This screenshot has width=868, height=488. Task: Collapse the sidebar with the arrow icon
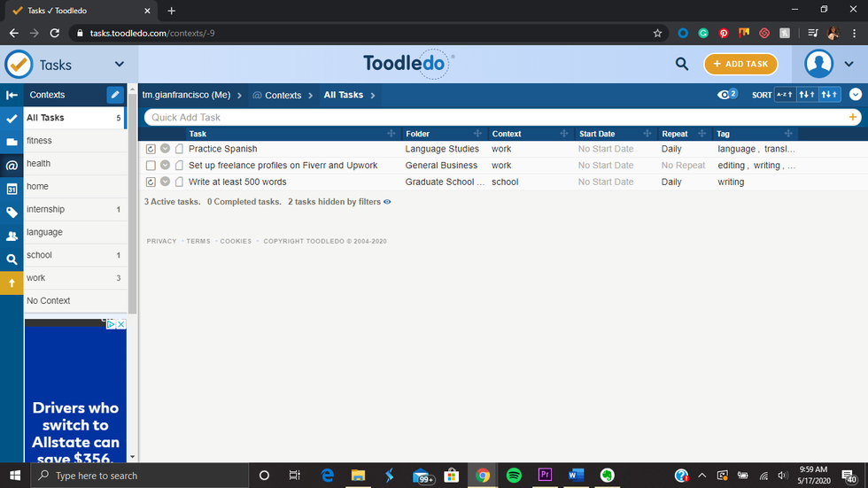(x=12, y=95)
